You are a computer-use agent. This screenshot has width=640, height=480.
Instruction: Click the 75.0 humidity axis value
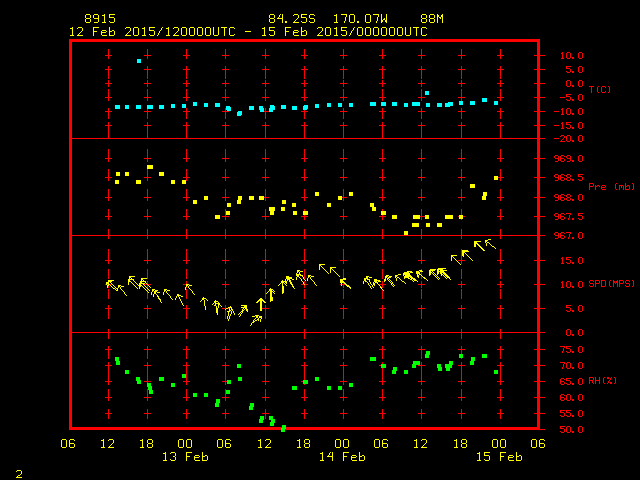[571, 349]
